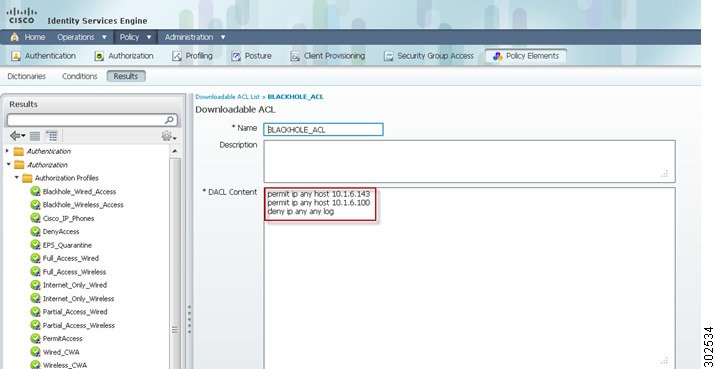Viewport: 715px width, 369px height.
Task: Click the DACL Content text area
Action: tap(469, 278)
